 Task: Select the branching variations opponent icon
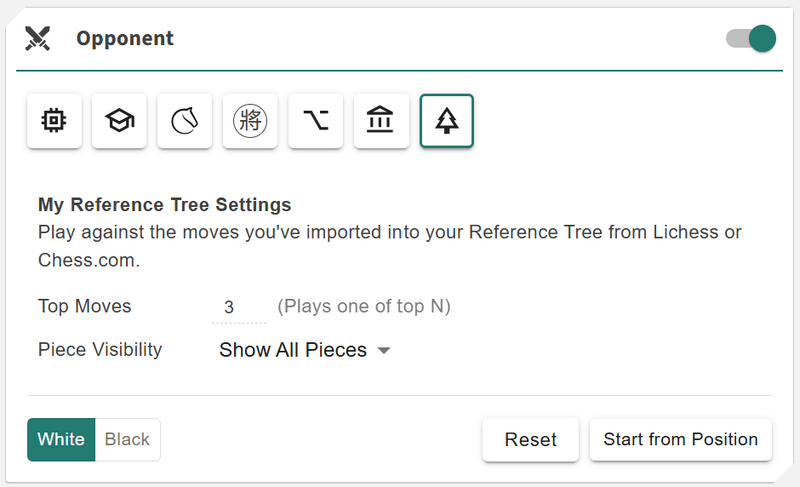pyautogui.click(x=316, y=121)
